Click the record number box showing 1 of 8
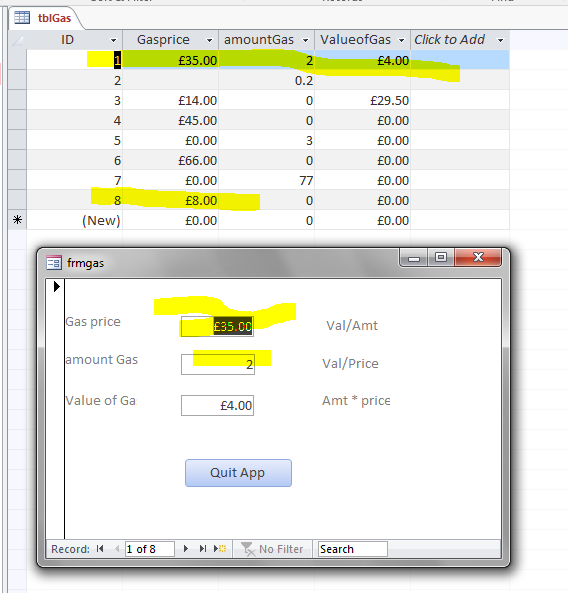Viewport: 568px width, 593px height. [150, 549]
